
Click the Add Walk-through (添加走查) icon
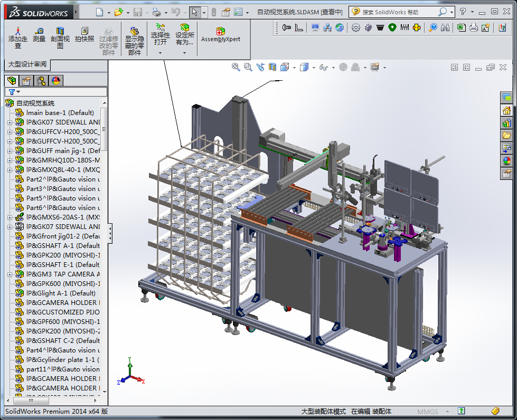click(x=18, y=38)
